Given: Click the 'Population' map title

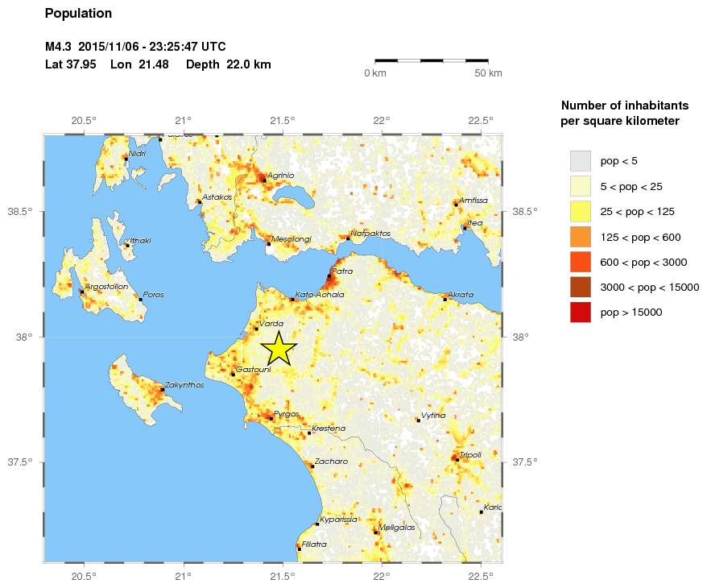Looking at the screenshot, I should (78, 14).
